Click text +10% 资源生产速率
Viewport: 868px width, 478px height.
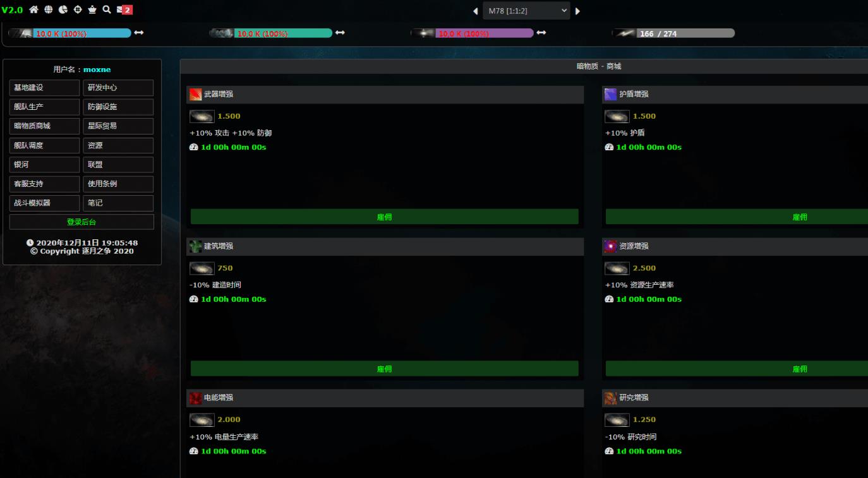(x=639, y=285)
